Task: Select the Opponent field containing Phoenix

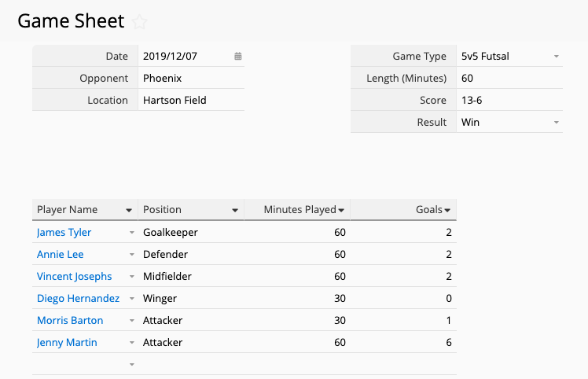Action: (x=191, y=78)
